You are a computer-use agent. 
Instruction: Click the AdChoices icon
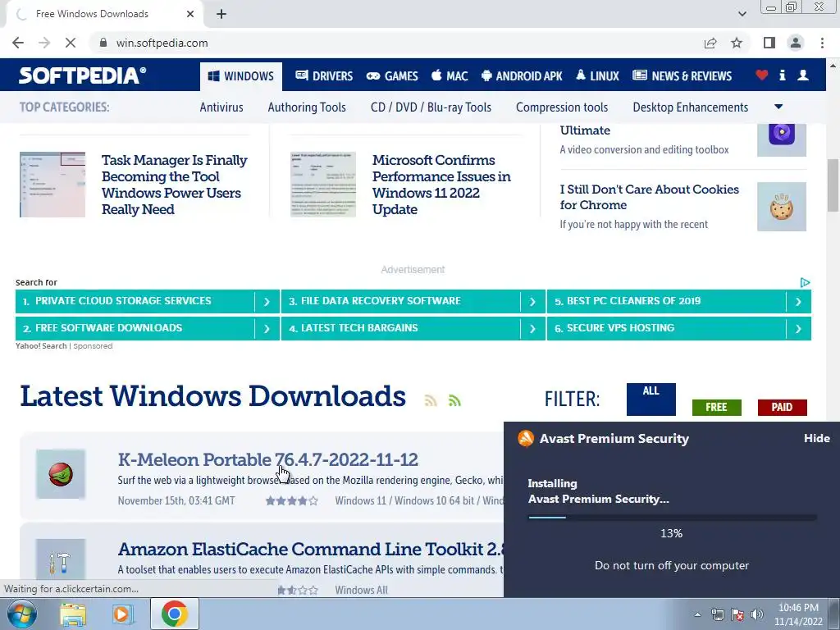tap(805, 282)
